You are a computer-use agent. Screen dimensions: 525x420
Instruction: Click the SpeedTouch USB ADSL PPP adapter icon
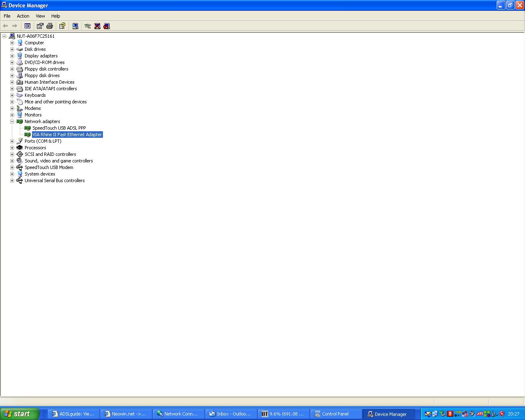point(27,128)
